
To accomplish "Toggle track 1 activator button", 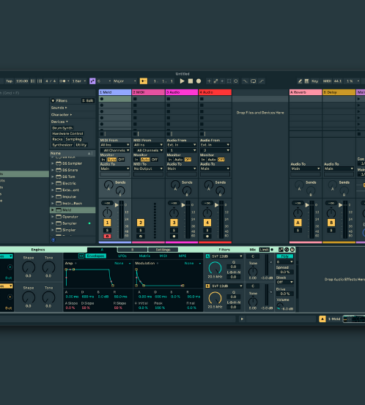I will (x=107, y=223).
